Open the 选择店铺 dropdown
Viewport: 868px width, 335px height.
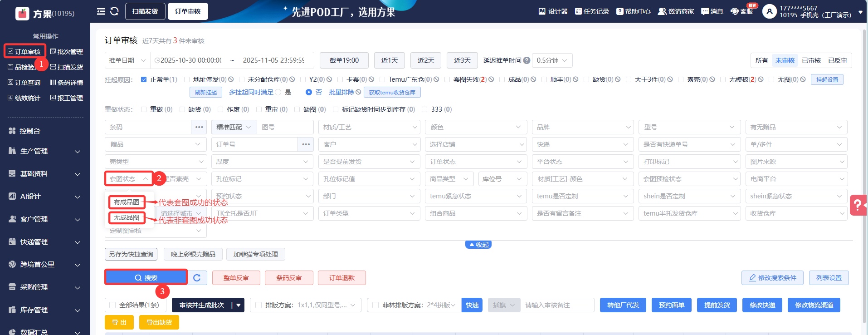coord(476,144)
